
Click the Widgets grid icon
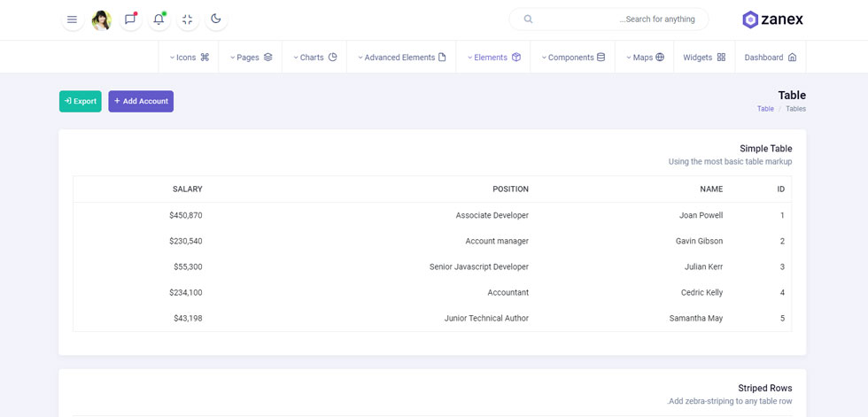point(721,57)
